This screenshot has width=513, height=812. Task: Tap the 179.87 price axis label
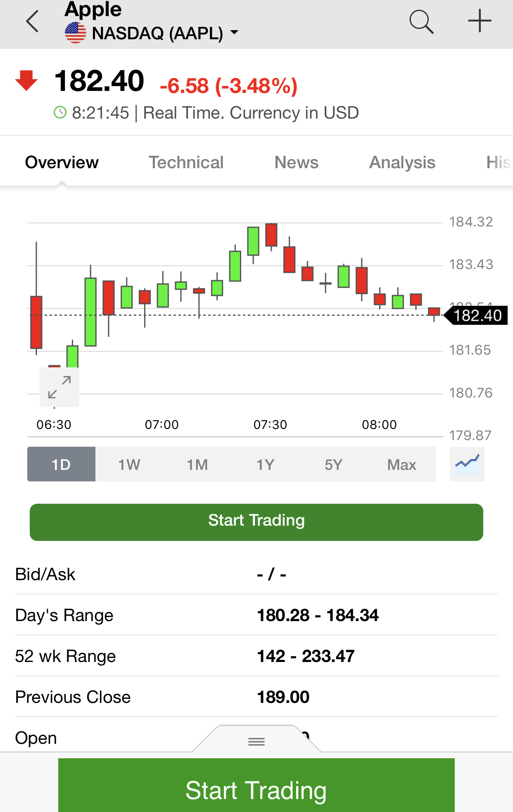470,435
